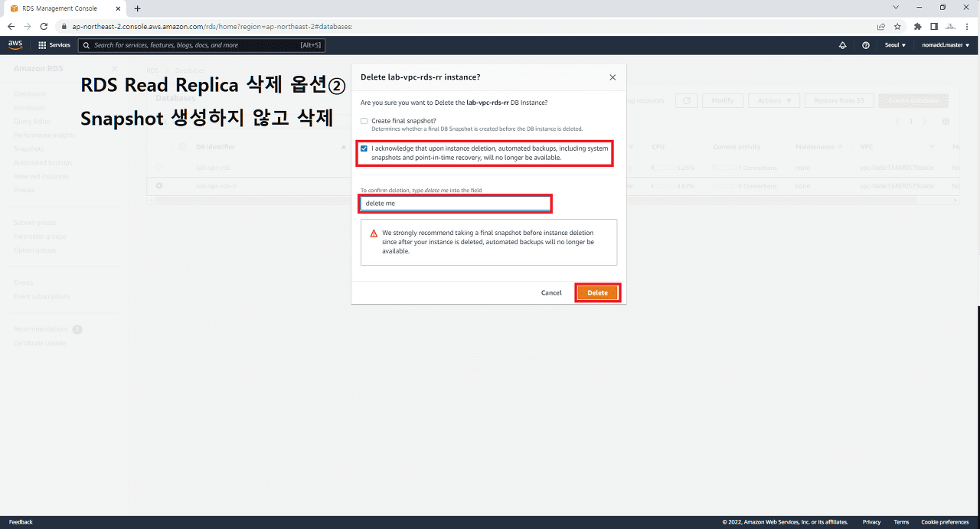Select the lab-vpc-rds radio button
This screenshot has height=529, width=980.
click(159, 166)
